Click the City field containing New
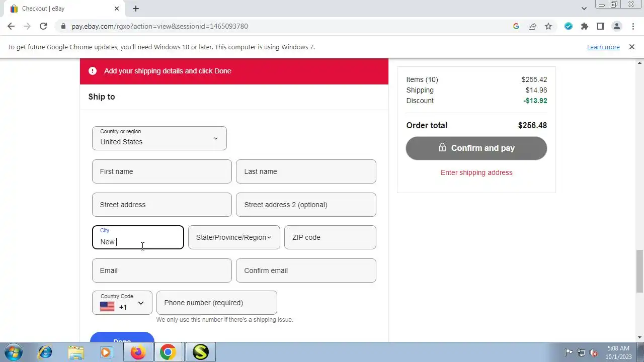Screen dimensions: 644x362 [138, 237]
